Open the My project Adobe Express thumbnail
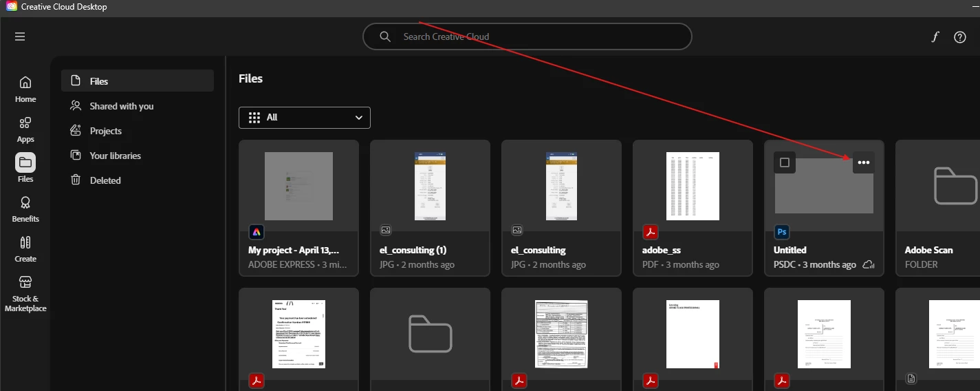The width and height of the screenshot is (980, 391). point(298,186)
